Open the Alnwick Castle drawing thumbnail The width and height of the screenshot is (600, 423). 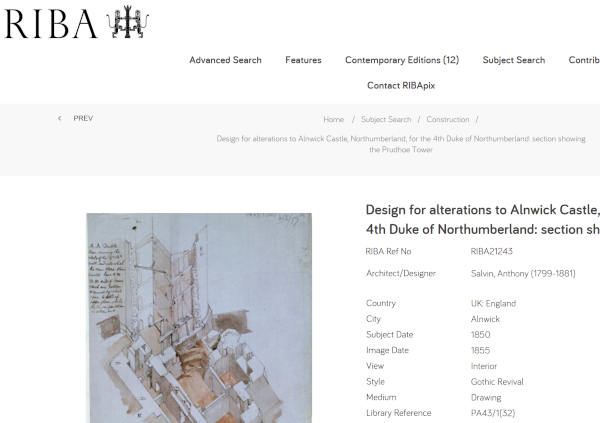183,317
